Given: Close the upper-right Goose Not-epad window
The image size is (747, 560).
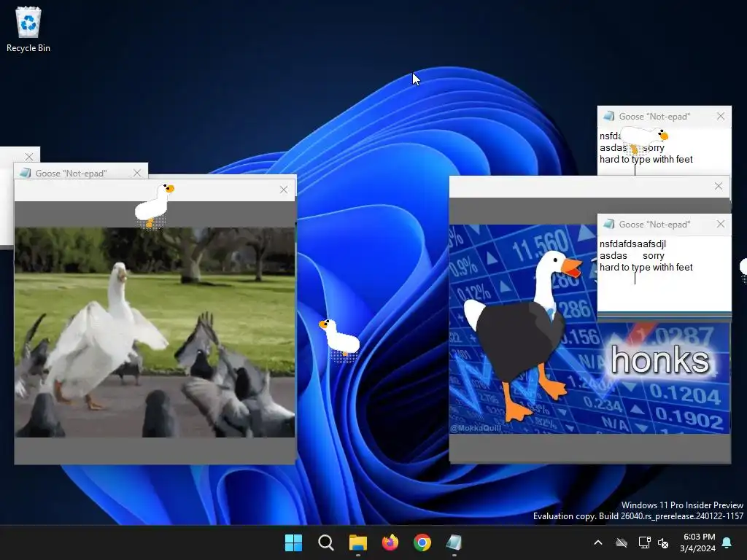Looking at the screenshot, I should pyautogui.click(x=721, y=116).
